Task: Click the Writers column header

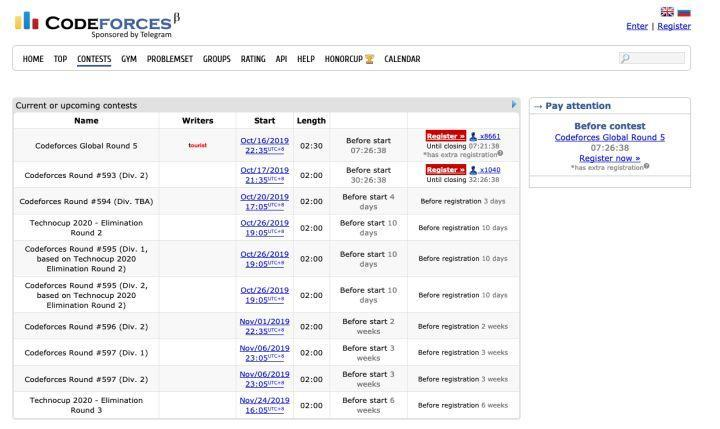Action: pos(197,121)
